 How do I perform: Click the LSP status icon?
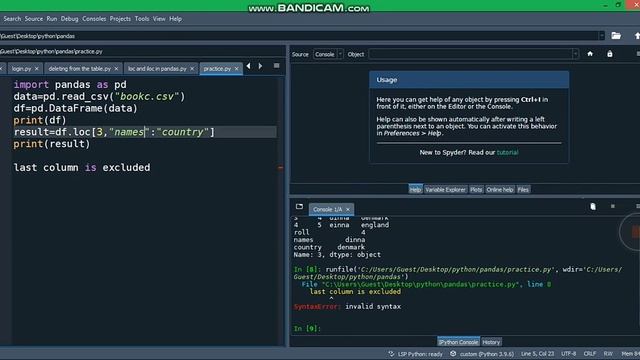(391, 354)
